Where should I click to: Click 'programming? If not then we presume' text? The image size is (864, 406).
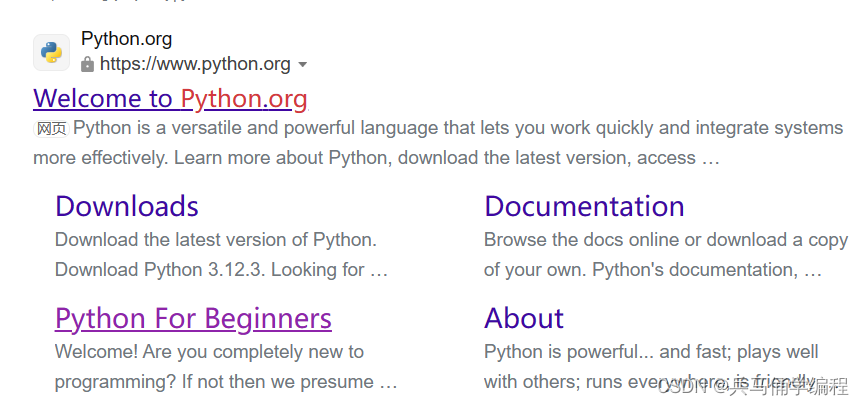(x=214, y=382)
